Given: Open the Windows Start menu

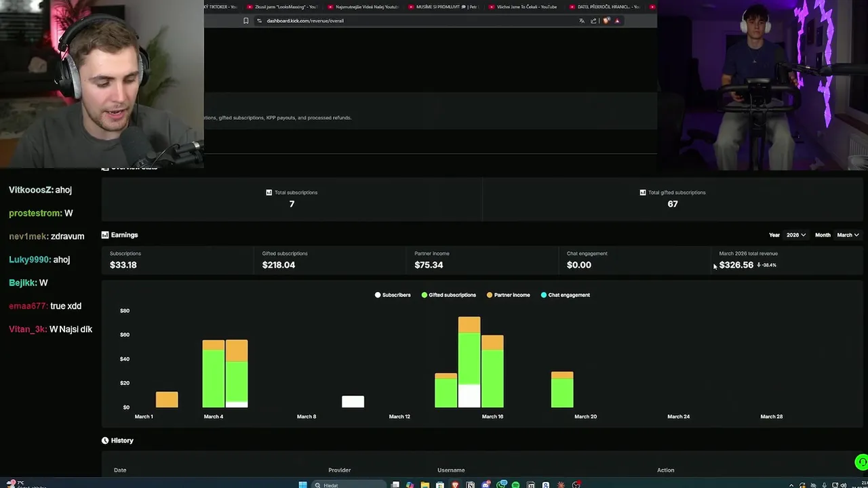Looking at the screenshot, I should pos(302,485).
